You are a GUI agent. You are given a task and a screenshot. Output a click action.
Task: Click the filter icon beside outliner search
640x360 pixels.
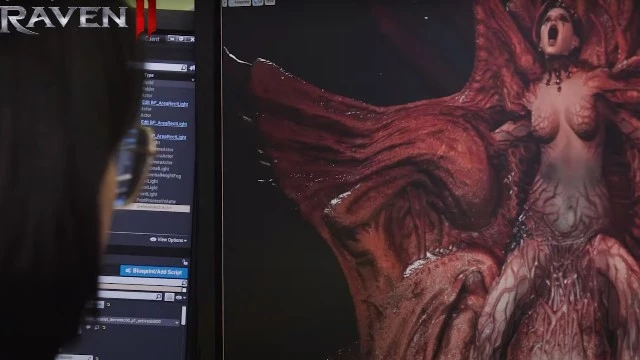[x=191, y=68]
